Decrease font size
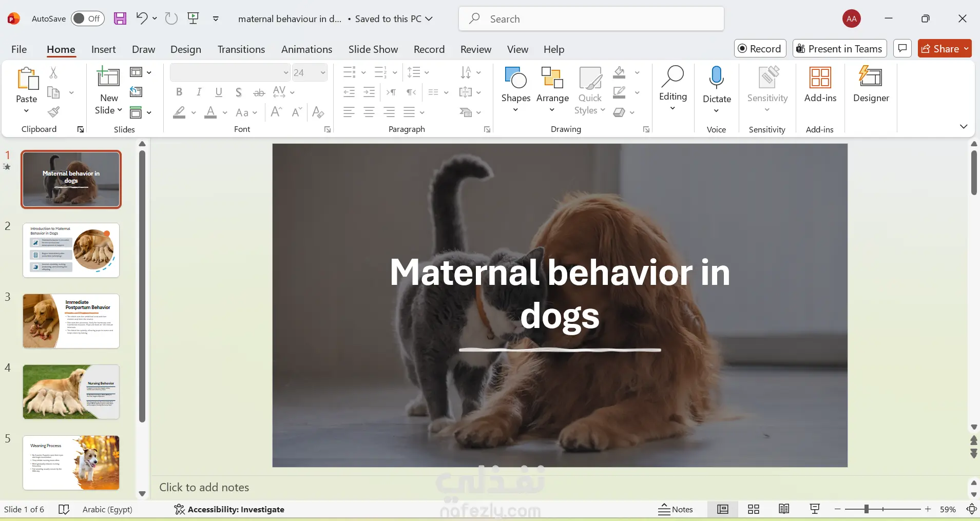The height and width of the screenshot is (521, 980). 297,112
